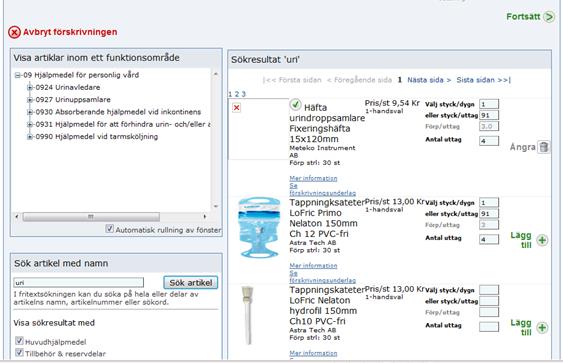Select 0990 Hjälpmedel vid tarmsköljning item
Screen dimensions: 563x363
coord(97,136)
